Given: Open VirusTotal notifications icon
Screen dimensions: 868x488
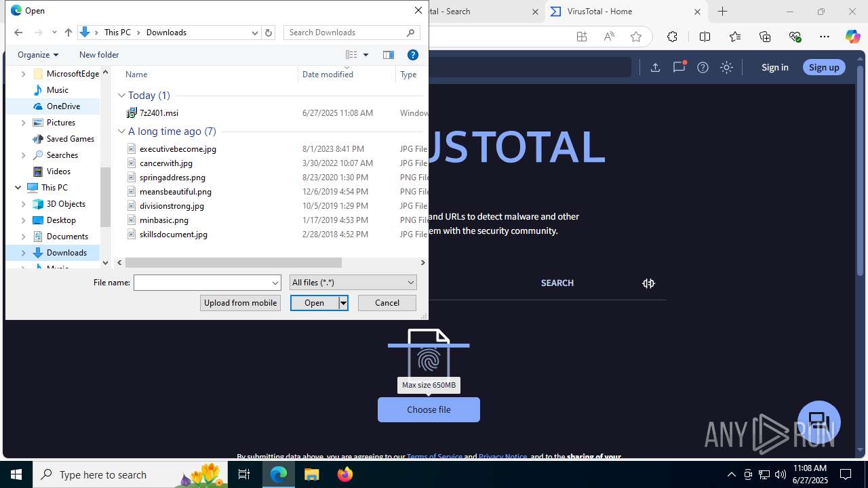Looking at the screenshot, I should click(679, 67).
